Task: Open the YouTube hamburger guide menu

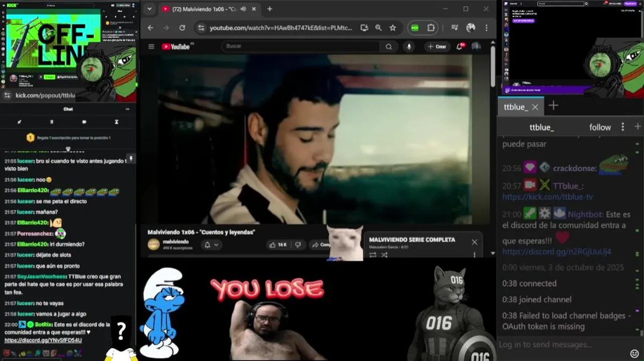Action: coord(151,47)
